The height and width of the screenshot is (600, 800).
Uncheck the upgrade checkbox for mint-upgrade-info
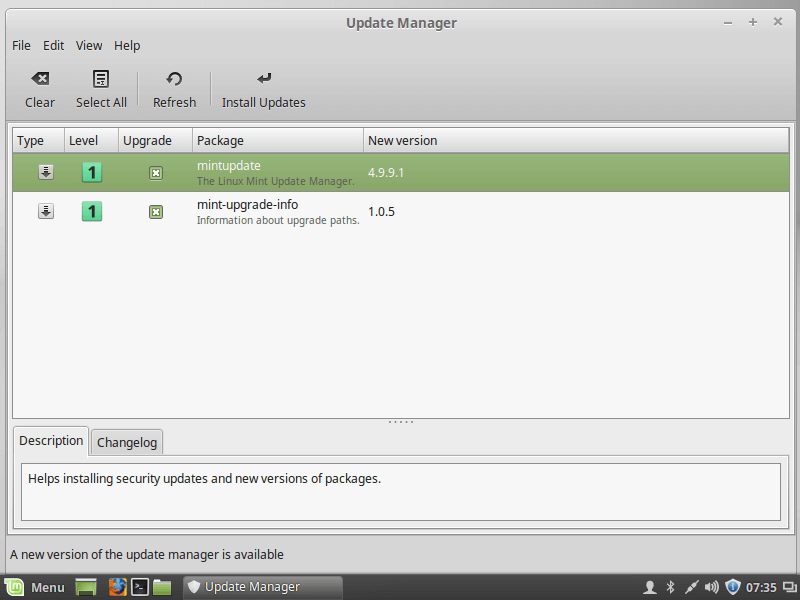click(156, 212)
